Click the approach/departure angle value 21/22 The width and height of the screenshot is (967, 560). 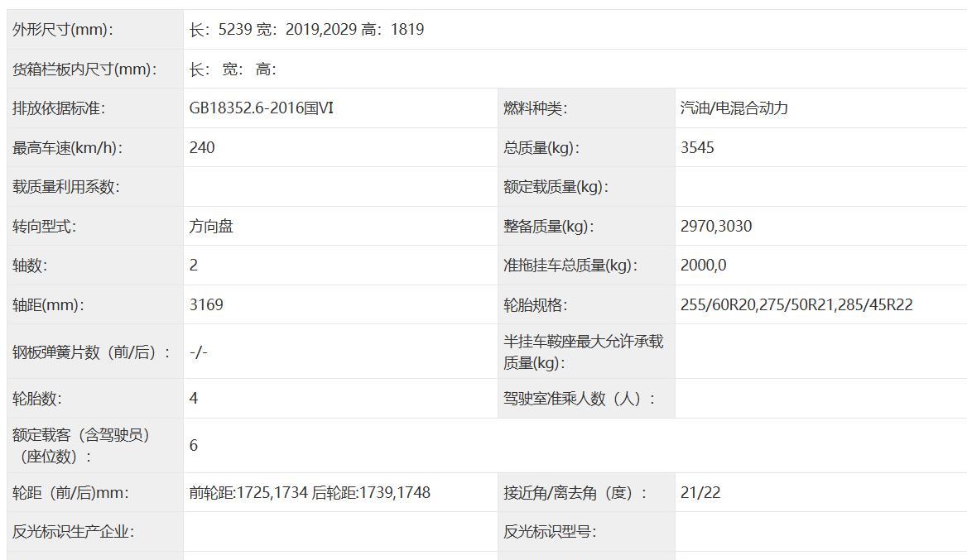[x=700, y=493]
